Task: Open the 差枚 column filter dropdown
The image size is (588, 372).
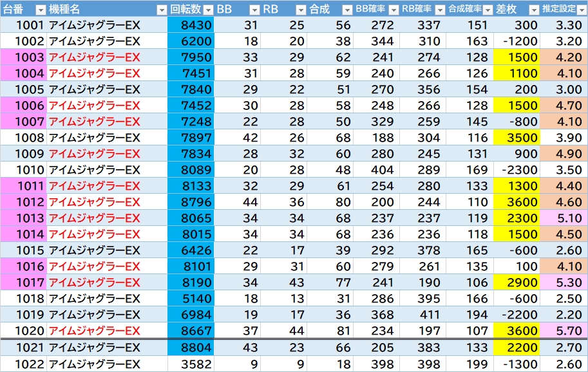Action: [x=534, y=10]
